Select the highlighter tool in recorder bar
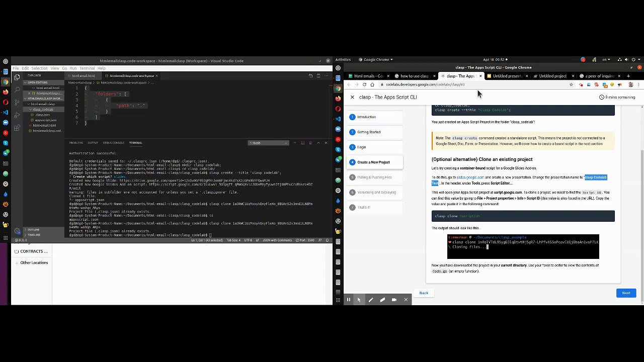 (382, 300)
